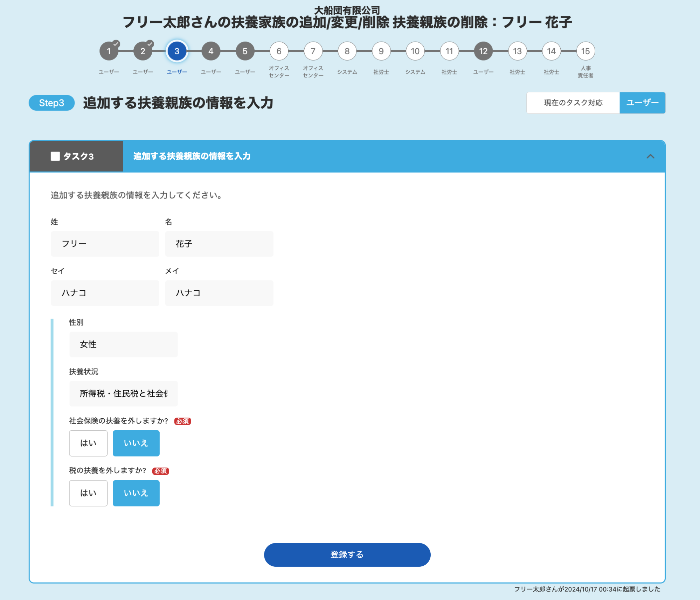Select step 15 人事責任者 circle

[x=585, y=51]
